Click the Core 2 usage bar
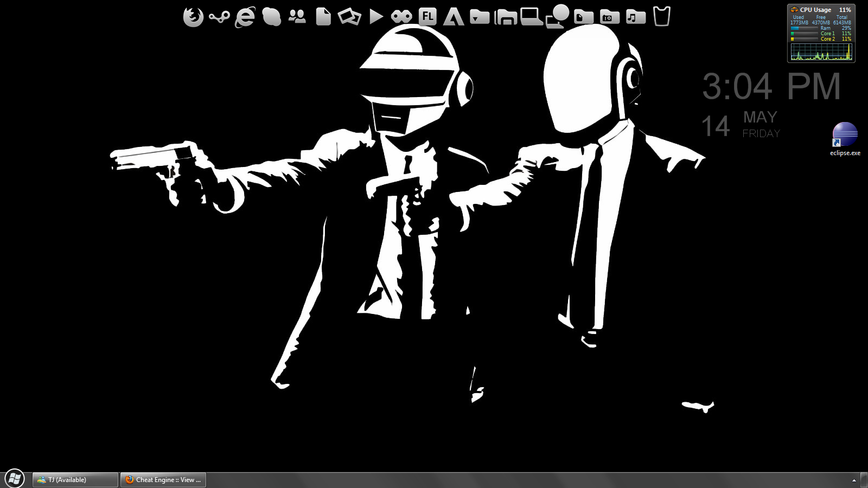The width and height of the screenshot is (868, 488). [x=805, y=39]
